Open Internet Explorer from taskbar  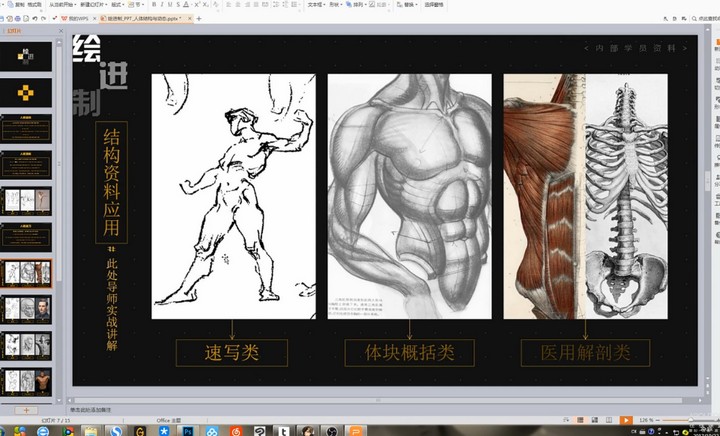pos(43,431)
